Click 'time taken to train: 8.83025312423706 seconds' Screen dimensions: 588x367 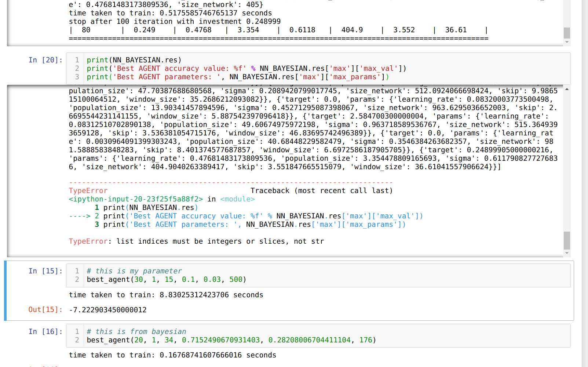coord(166,295)
